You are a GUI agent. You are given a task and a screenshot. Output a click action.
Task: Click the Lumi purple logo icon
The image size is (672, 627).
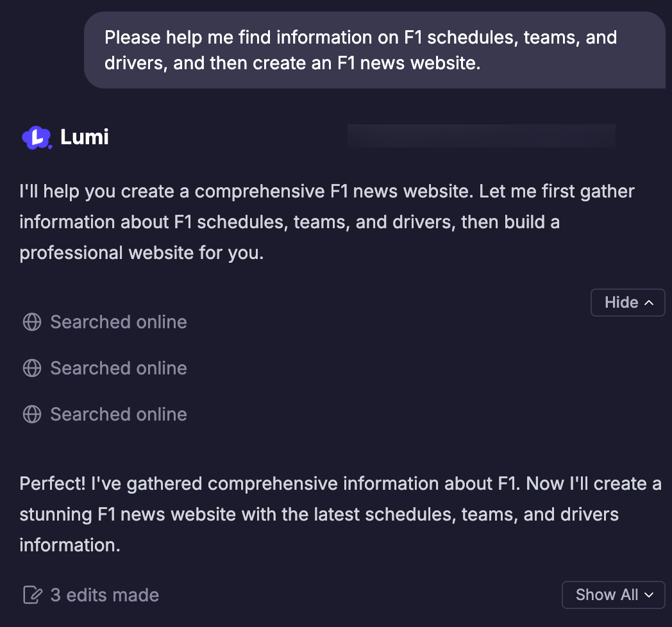coord(36,137)
